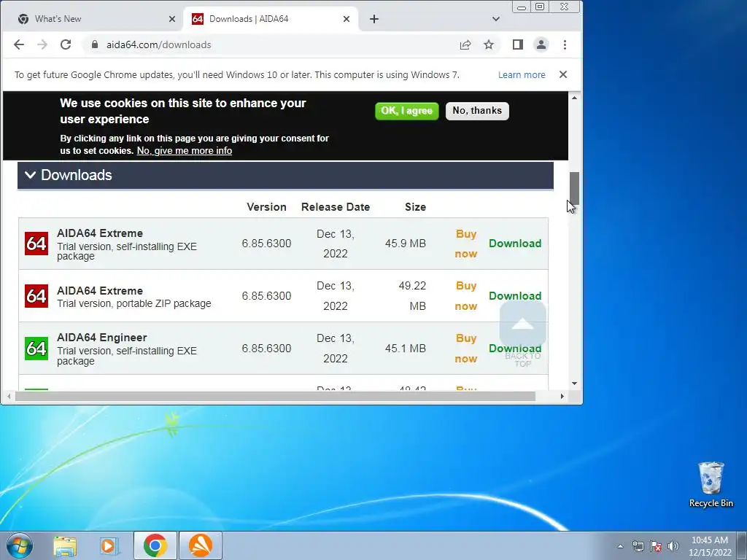Buy now AIDA64 Engineer EXE package
747x560 pixels.
466,348
